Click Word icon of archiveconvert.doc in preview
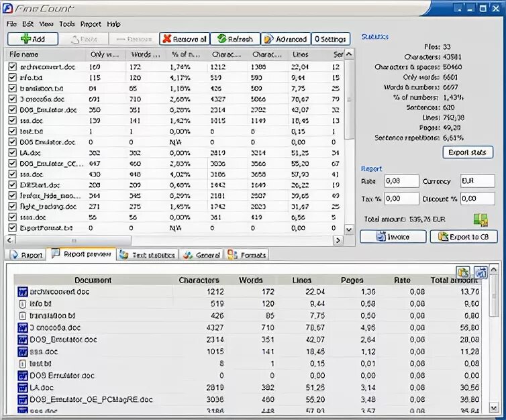The width and height of the screenshot is (506, 420). tap(23, 292)
